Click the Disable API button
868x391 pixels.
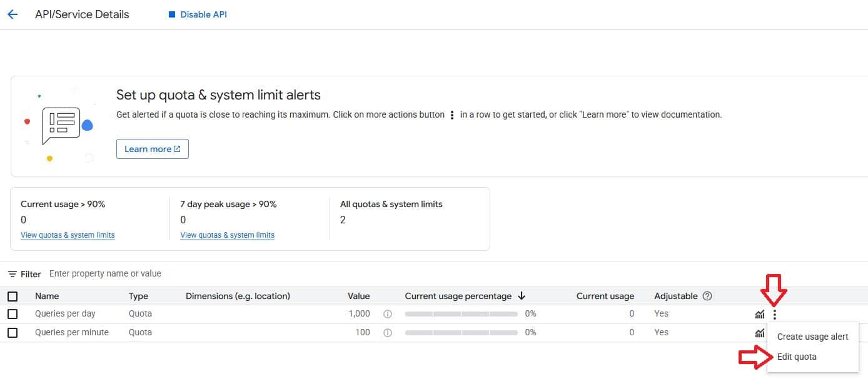[198, 14]
